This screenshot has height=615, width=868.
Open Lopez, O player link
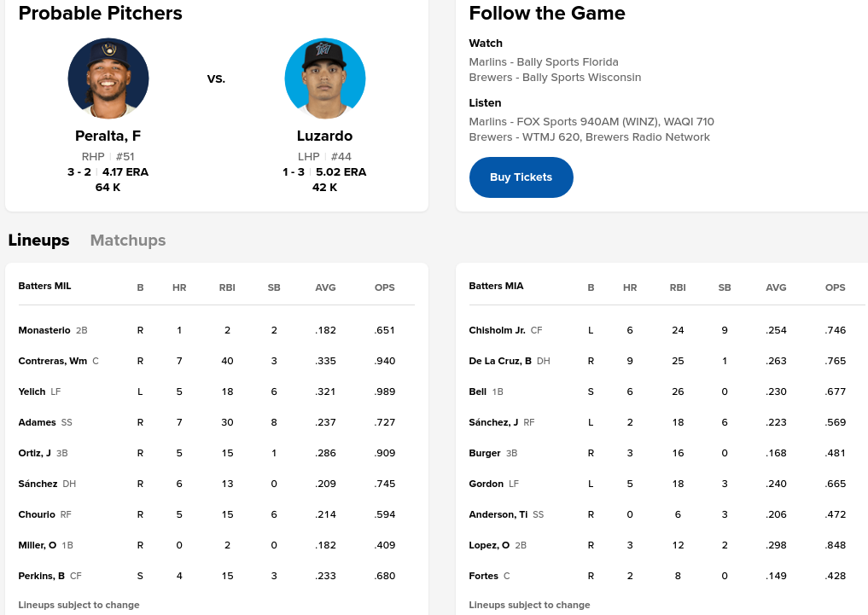click(489, 545)
